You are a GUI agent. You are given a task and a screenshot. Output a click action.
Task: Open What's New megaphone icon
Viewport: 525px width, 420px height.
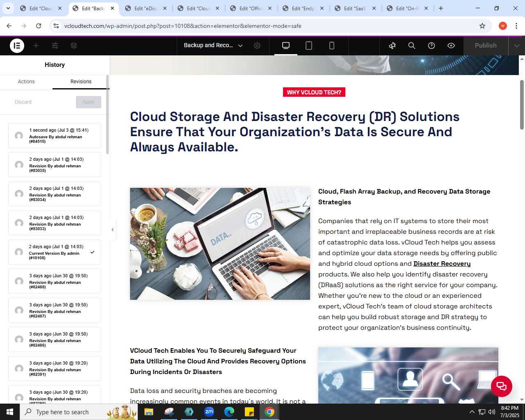click(392, 46)
